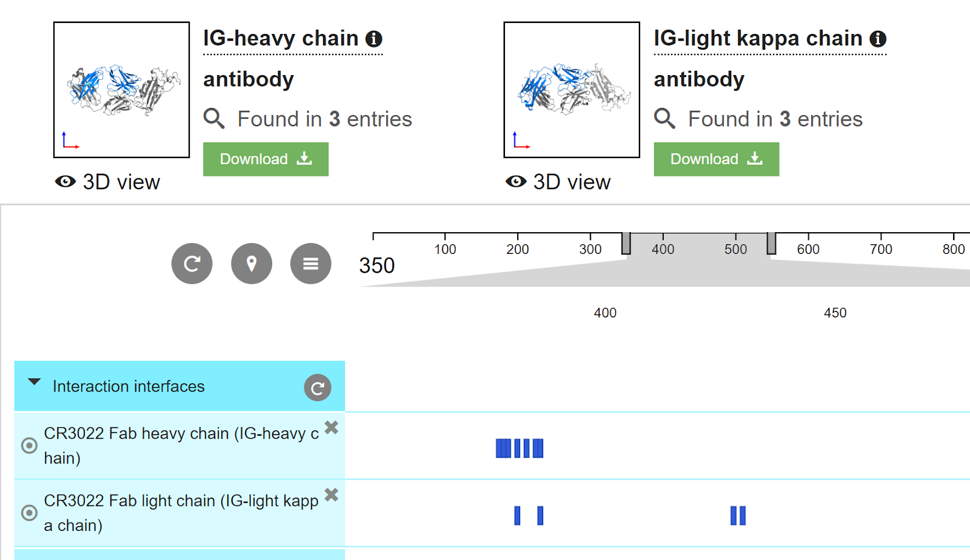
Task: Click the info icon beside IG-heavy chain
Action: (374, 39)
